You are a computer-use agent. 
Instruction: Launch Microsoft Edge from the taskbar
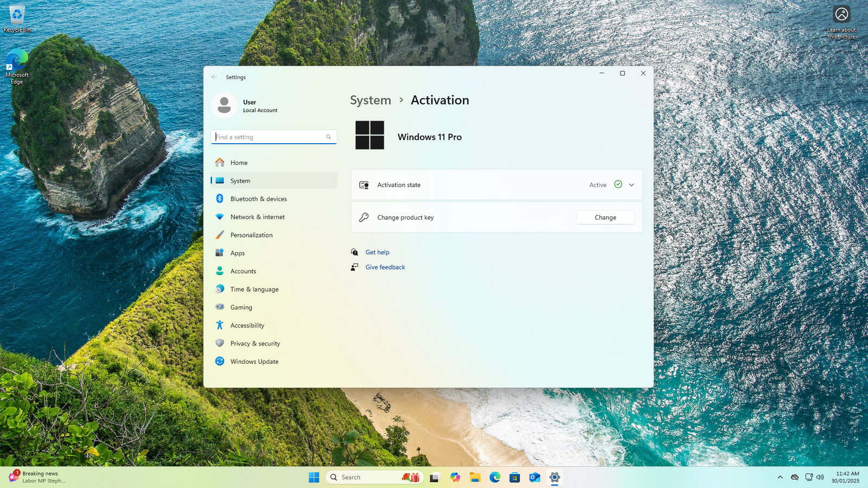[x=495, y=477]
